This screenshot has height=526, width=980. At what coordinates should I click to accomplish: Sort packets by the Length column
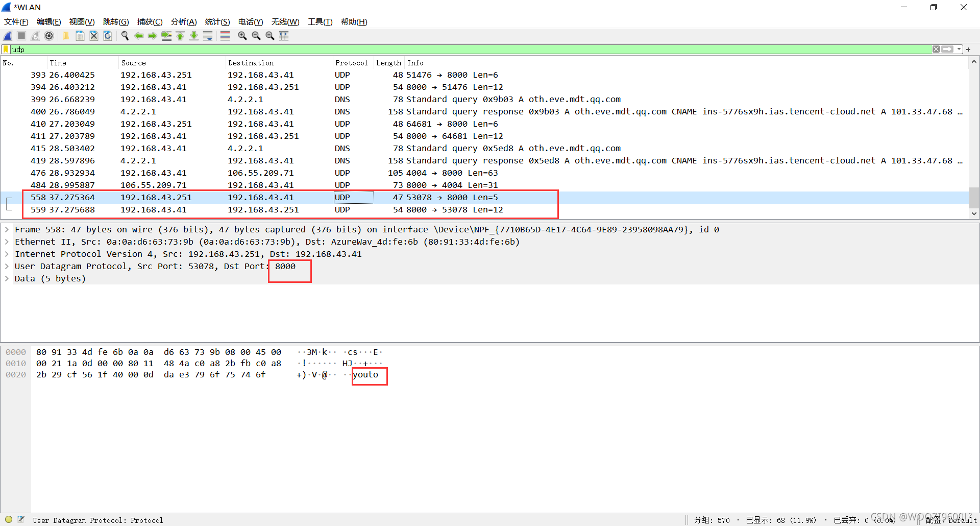tap(389, 63)
